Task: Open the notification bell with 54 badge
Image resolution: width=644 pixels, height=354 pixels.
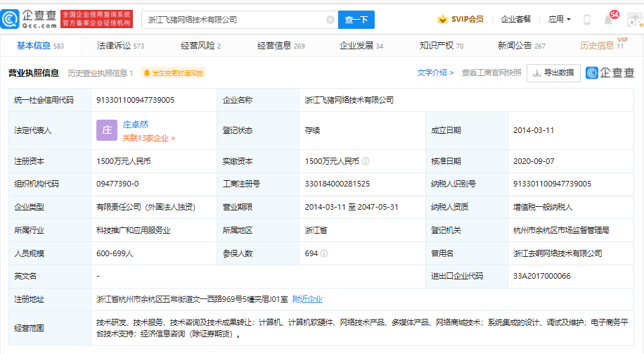Action: point(609,19)
